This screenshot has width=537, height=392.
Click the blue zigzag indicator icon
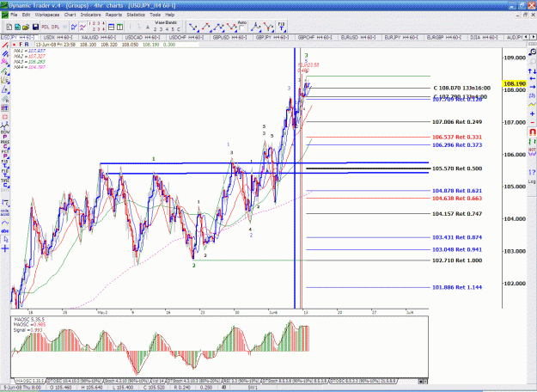(x=74, y=27)
